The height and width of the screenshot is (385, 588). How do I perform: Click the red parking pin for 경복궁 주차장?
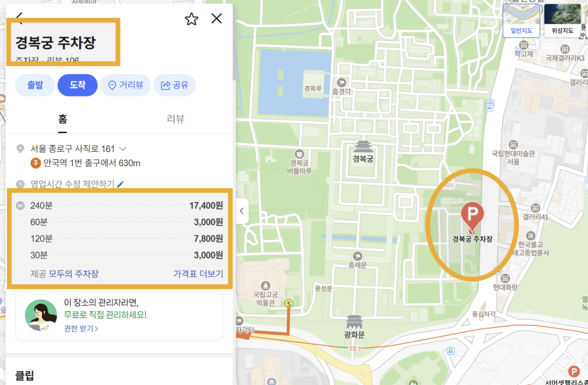472,217
